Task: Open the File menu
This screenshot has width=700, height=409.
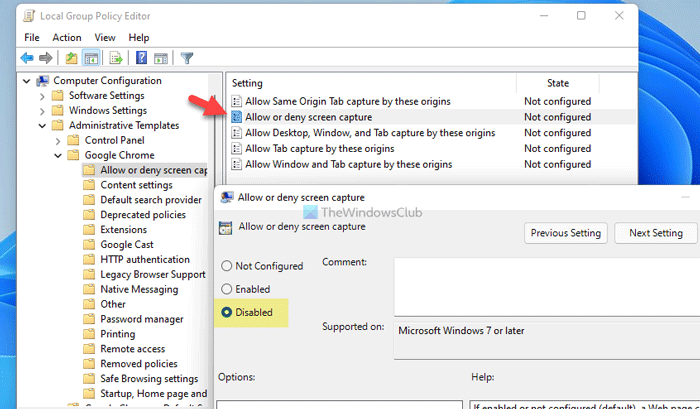Action: click(x=32, y=38)
